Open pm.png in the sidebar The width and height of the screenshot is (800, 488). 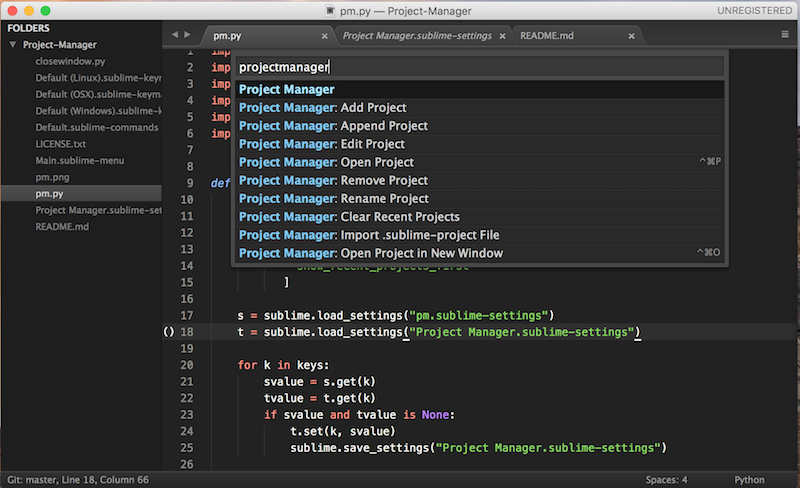point(52,177)
